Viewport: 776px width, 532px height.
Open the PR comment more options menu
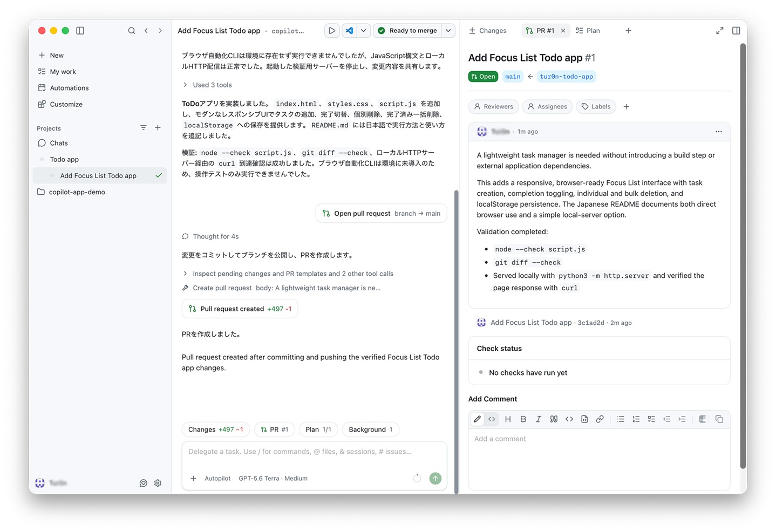[719, 132]
